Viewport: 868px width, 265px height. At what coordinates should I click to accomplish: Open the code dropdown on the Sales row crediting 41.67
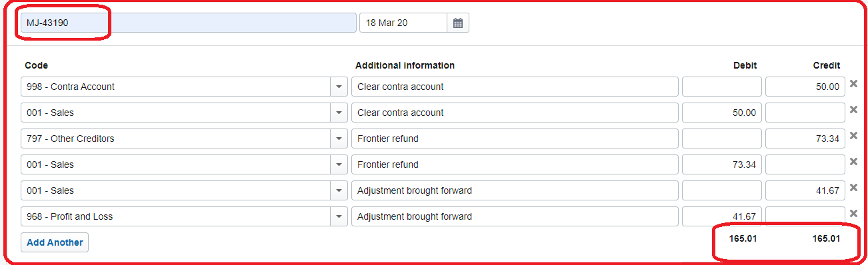[339, 190]
